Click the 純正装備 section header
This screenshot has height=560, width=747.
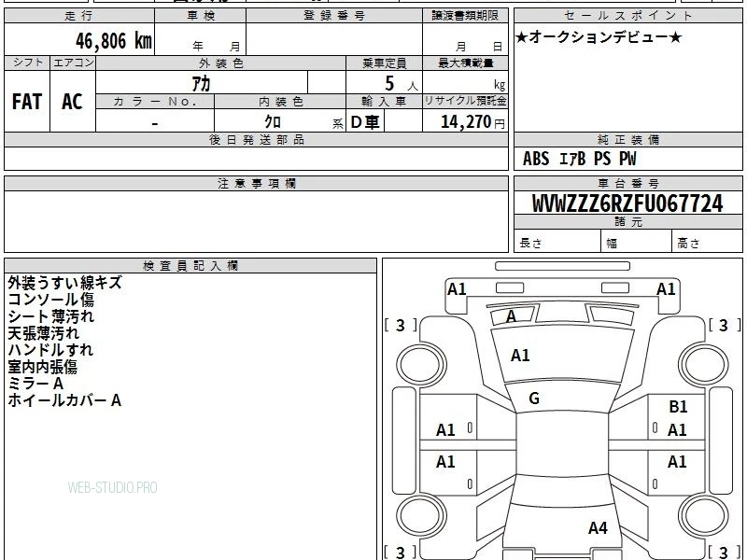(627, 140)
